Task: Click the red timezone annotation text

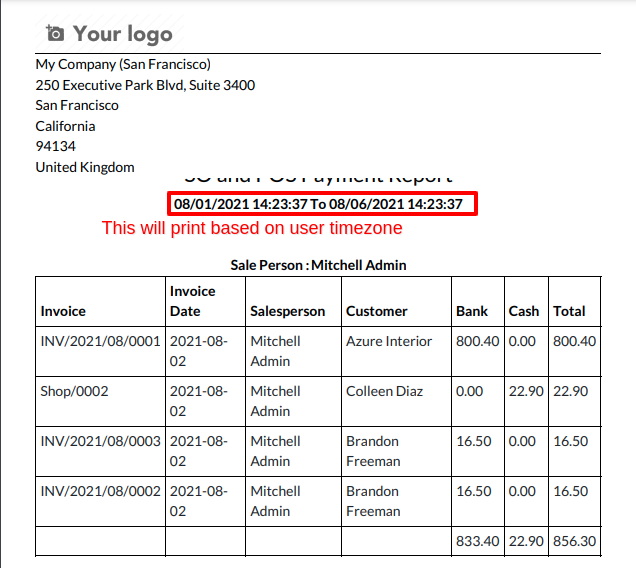Action: [x=252, y=228]
